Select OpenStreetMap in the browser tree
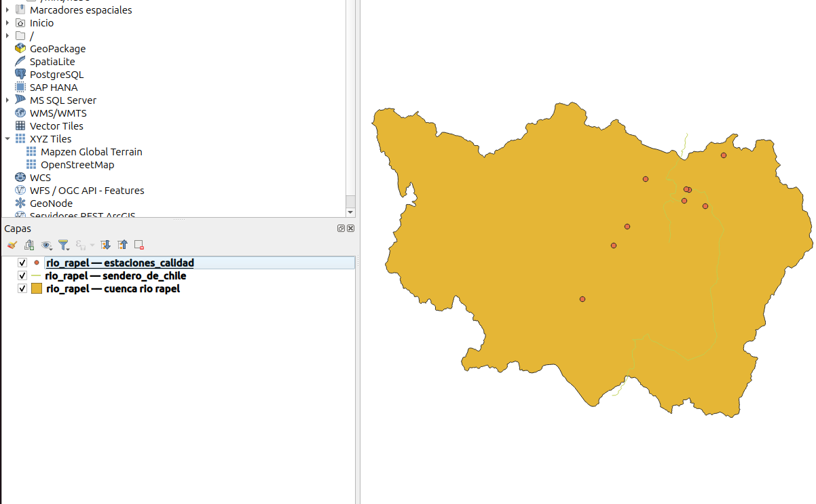 [77, 165]
